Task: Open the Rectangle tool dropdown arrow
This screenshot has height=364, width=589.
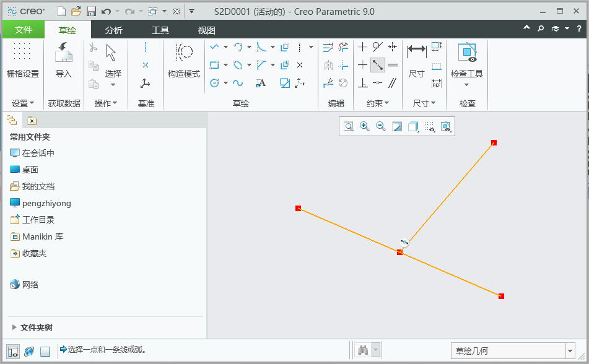Action: click(x=226, y=65)
